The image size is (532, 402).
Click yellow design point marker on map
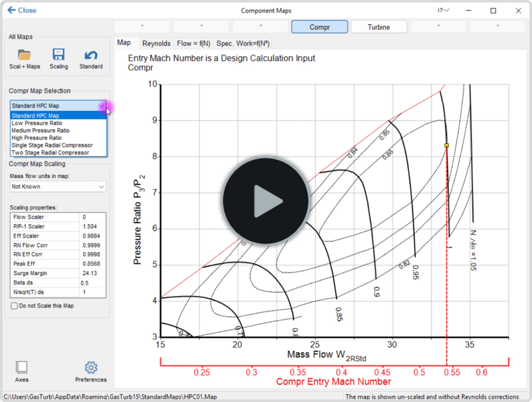coord(447,145)
